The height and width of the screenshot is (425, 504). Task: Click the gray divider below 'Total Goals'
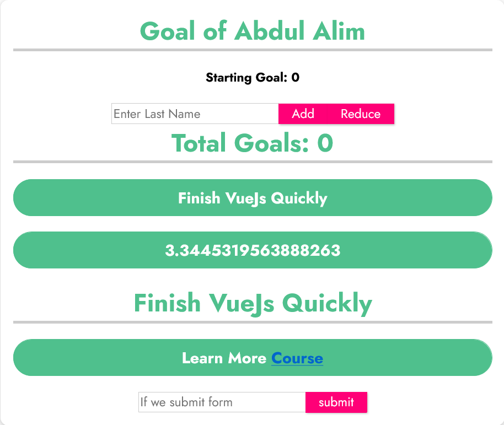253,162
